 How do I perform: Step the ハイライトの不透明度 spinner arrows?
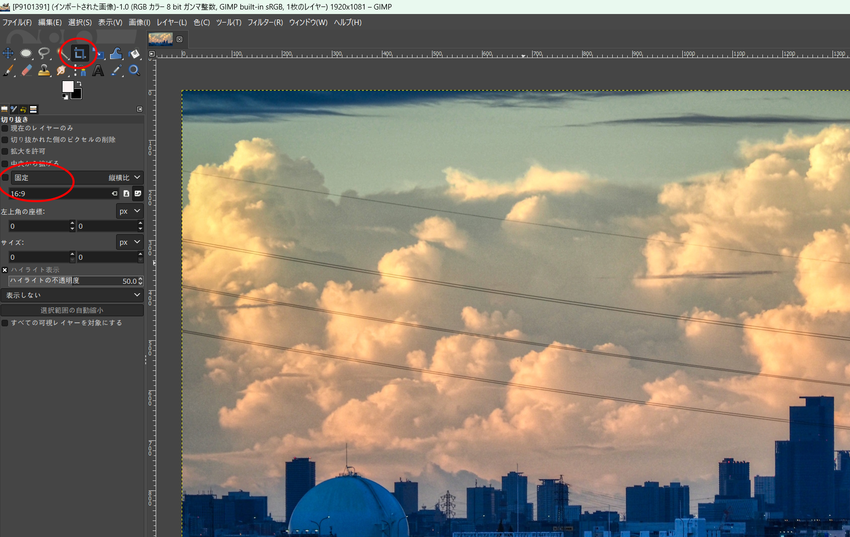coord(140,281)
